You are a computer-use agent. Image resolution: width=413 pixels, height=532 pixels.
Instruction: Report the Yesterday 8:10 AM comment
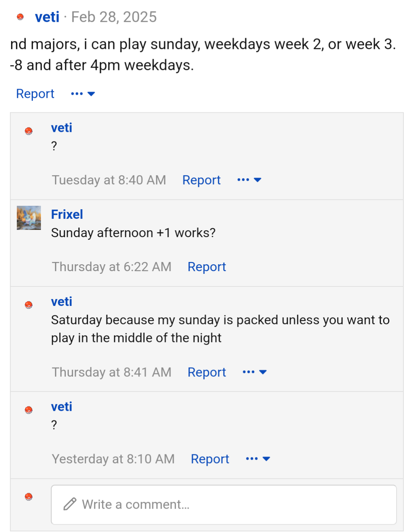point(210,459)
